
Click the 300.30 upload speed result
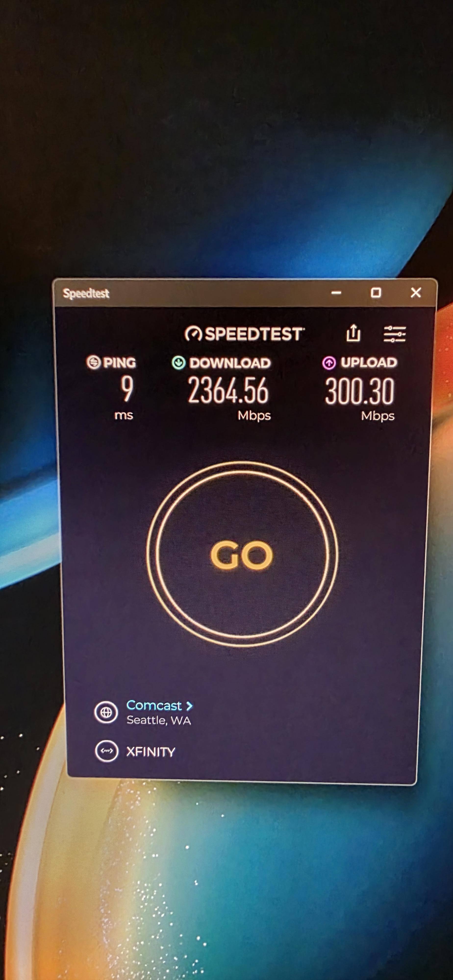coord(359,391)
